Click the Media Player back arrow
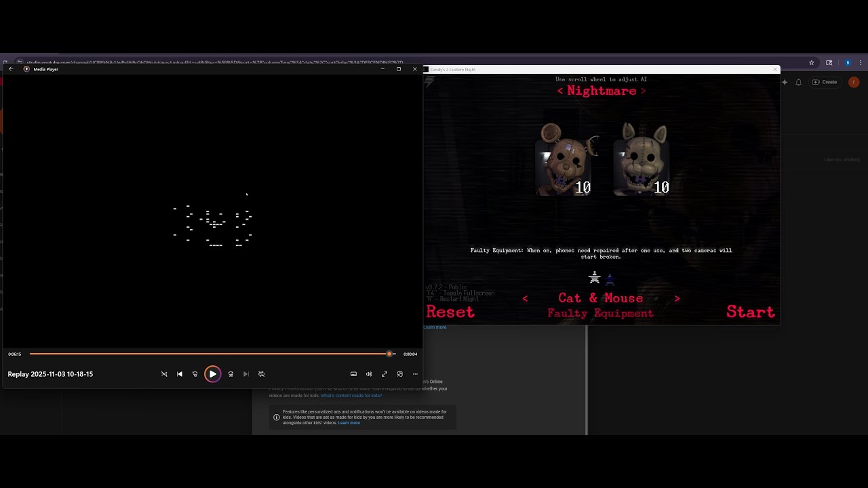Image resolution: width=868 pixels, height=488 pixels. coord(11,69)
